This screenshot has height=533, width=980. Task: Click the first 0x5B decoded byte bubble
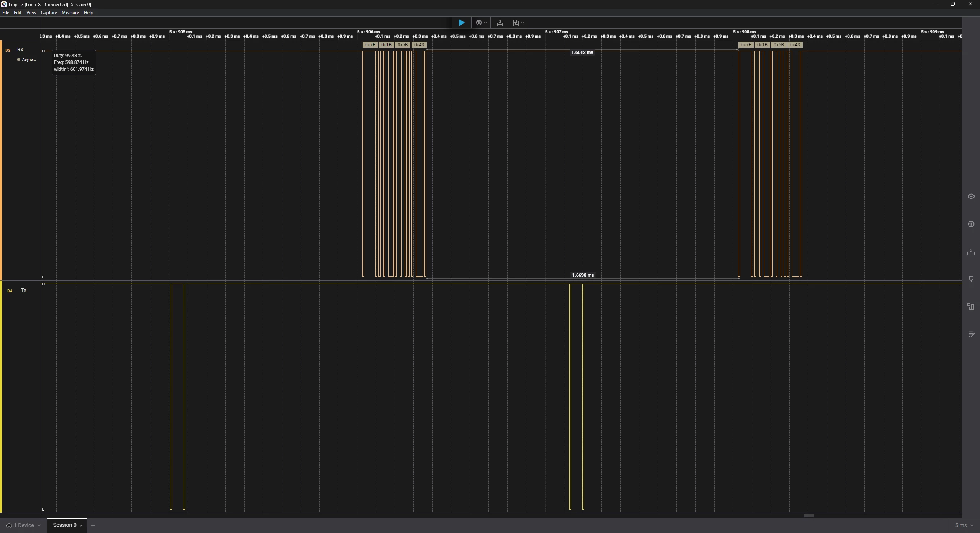click(x=402, y=45)
